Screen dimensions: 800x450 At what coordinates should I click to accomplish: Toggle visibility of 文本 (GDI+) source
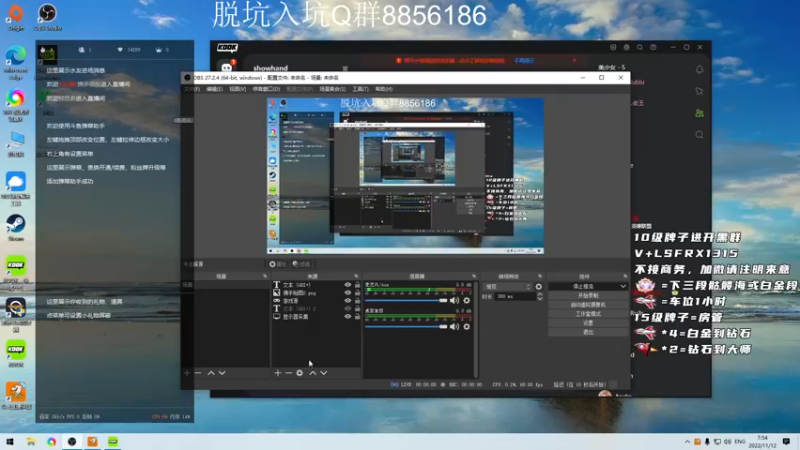pos(347,285)
